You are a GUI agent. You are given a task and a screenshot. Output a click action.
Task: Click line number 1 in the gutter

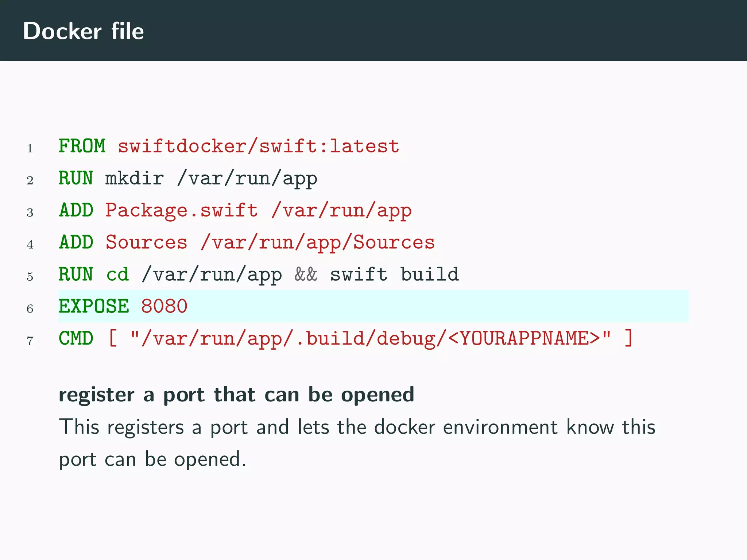coord(30,149)
